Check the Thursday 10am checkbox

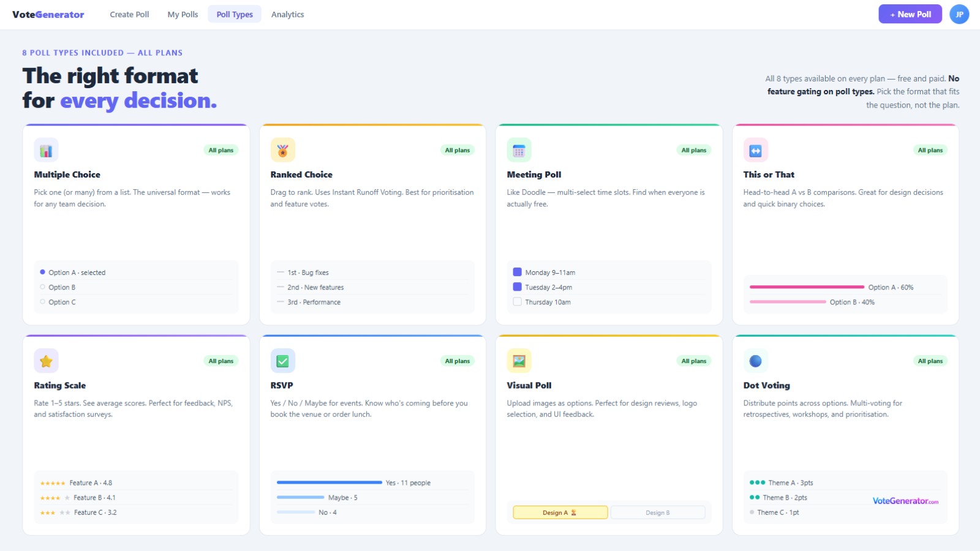(x=517, y=302)
